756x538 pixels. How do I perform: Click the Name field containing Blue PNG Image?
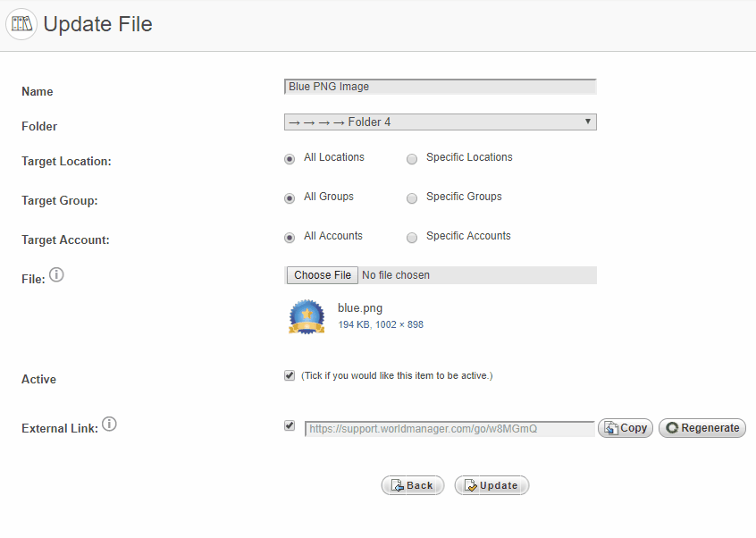coord(441,87)
